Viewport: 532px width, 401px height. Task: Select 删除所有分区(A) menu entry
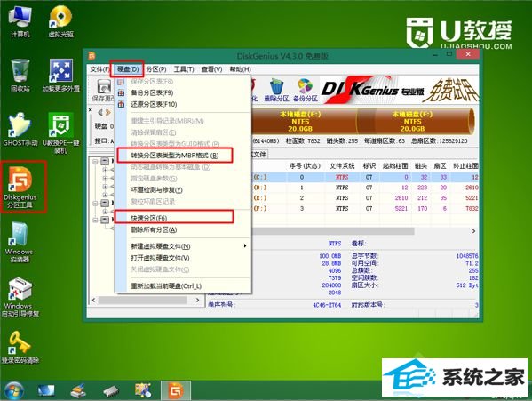(x=154, y=230)
